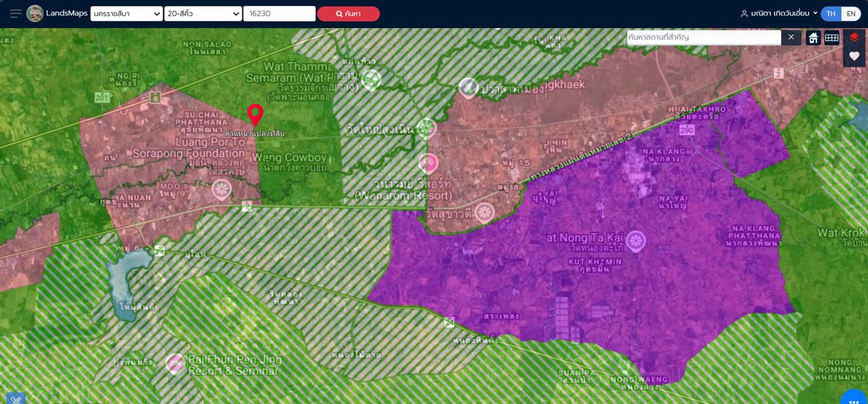Open the มณิตา user account dropdown
This screenshot has width=868, height=404.
(x=778, y=14)
